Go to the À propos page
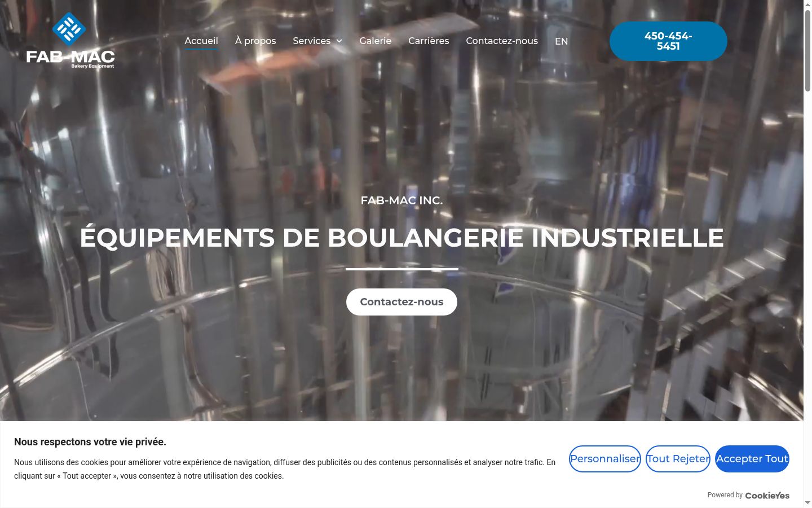This screenshot has width=812, height=508. [x=255, y=41]
